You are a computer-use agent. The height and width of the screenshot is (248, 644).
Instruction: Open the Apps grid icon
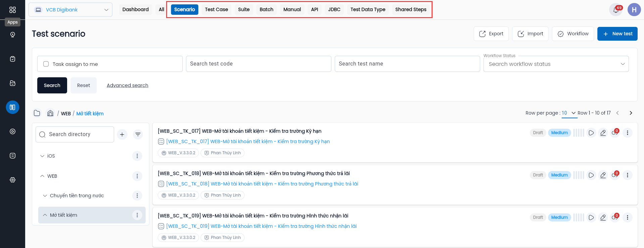pos(12,10)
